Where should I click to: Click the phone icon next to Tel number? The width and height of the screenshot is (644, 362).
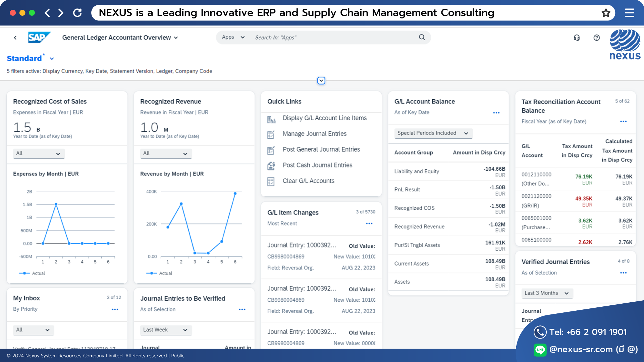[540, 332]
